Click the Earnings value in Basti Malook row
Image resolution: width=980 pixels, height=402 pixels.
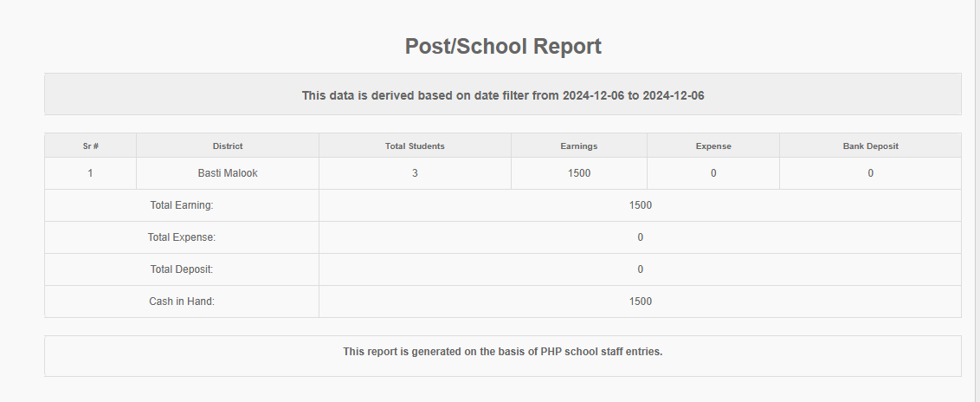(x=579, y=173)
